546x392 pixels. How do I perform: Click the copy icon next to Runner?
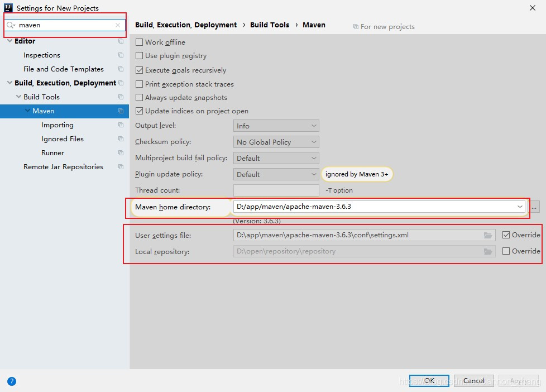[121, 152]
